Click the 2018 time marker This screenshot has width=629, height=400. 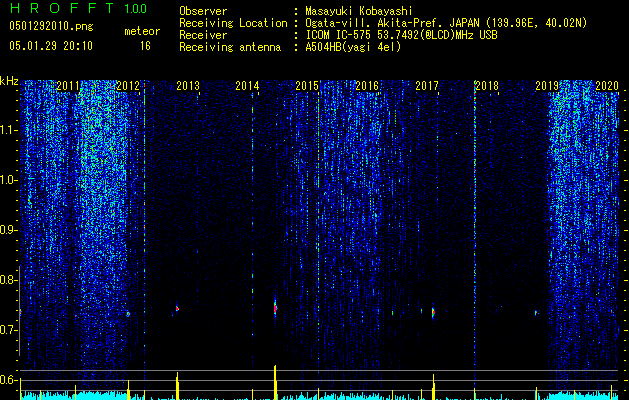[x=487, y=86]
